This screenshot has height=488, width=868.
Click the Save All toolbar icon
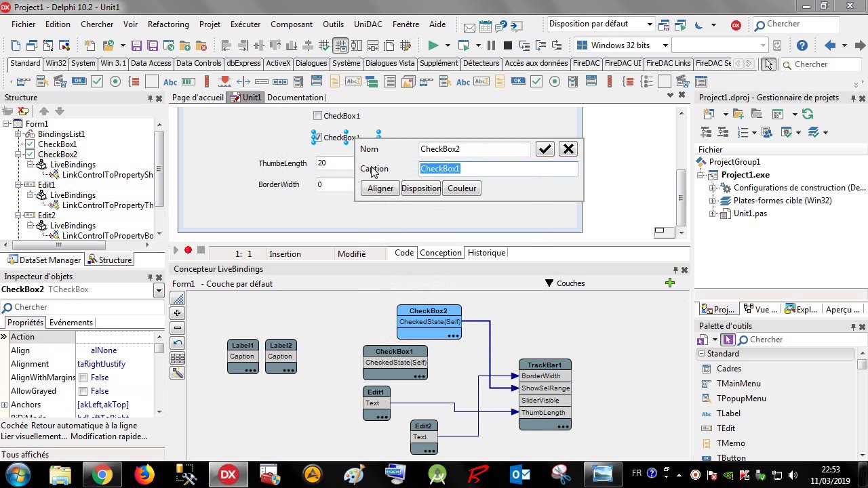pyautogui.click(x=153, y=45)
